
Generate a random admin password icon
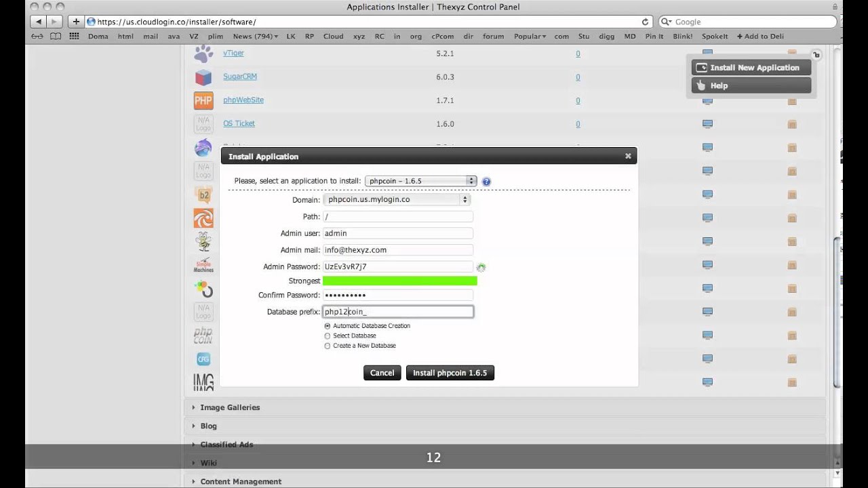(481, 267)
